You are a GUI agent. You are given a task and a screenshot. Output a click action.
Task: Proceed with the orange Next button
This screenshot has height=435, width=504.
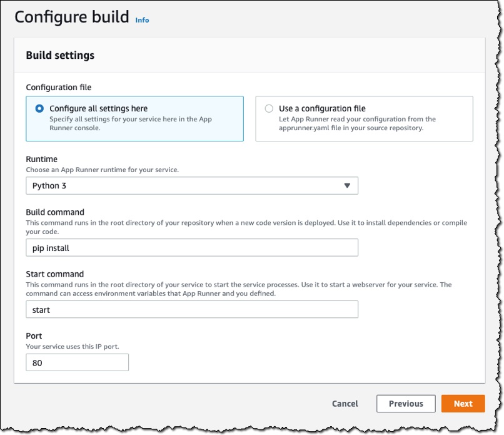point(463,404)
